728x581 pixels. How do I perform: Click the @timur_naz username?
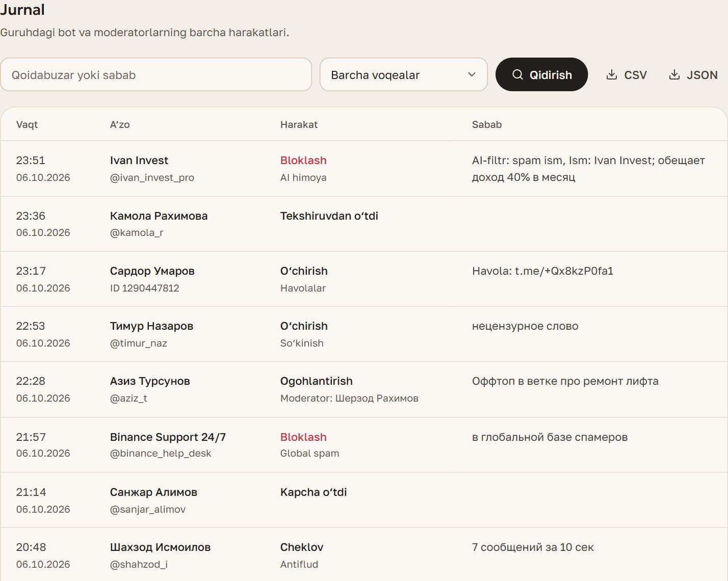pyautogui.click(x=139, y=343)
